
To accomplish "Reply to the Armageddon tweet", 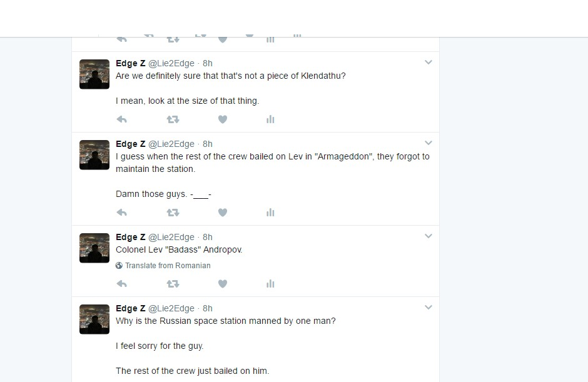I will pyautogui.click(x=122, y=213).
